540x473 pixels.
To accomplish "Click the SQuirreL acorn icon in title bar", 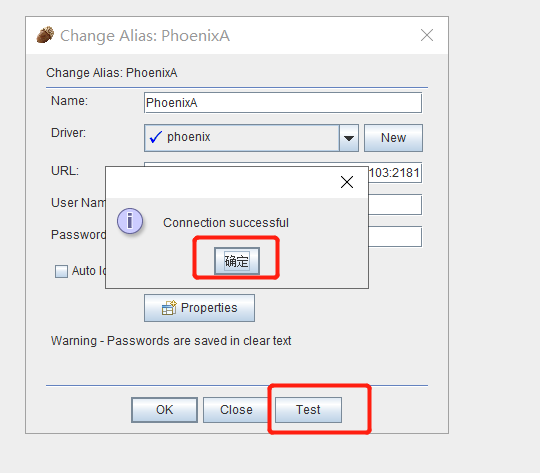I will pos(45,34).
